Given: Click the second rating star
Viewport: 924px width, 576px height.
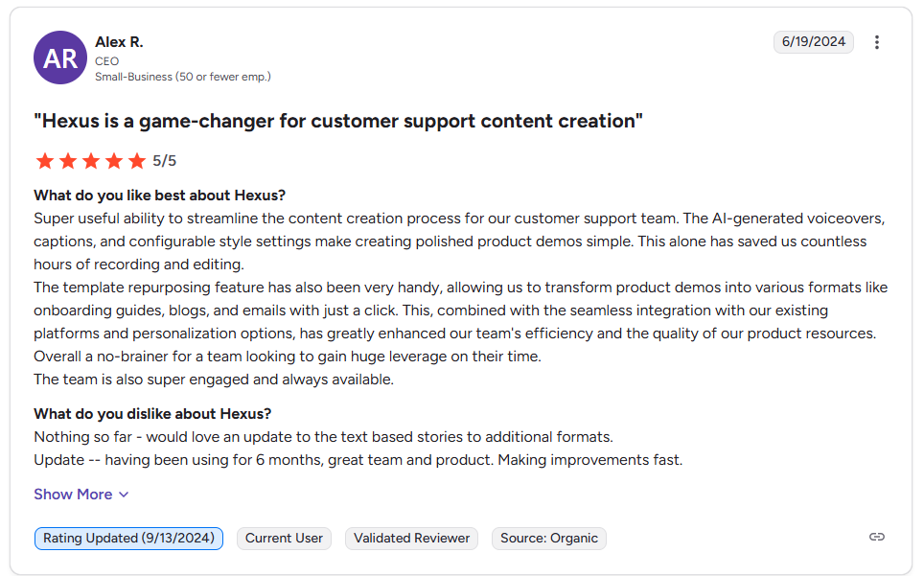Looking at the screenshot, I should [x=68, y=161].
